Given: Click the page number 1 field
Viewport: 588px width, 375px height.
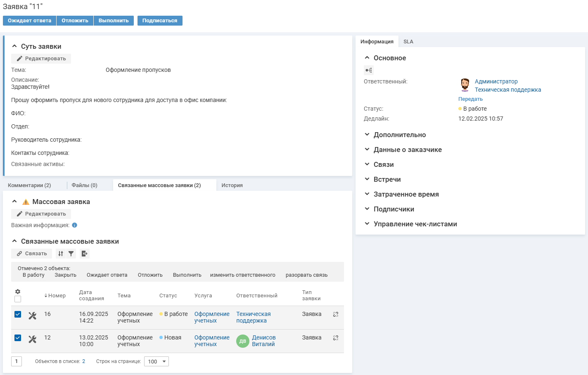Looking at the screenshot, I should coord(17,361).
